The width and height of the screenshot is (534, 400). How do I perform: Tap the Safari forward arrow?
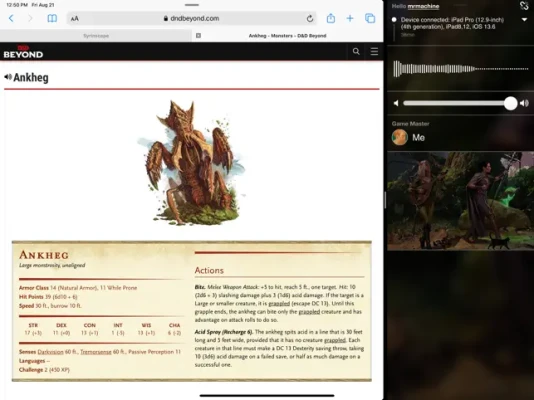31,18
